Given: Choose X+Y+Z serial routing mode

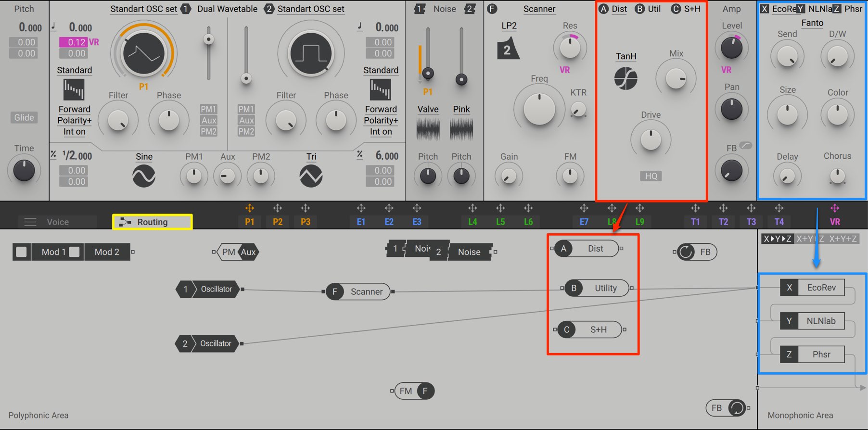Looking at the screenshot, I should (x=843, y=239).
